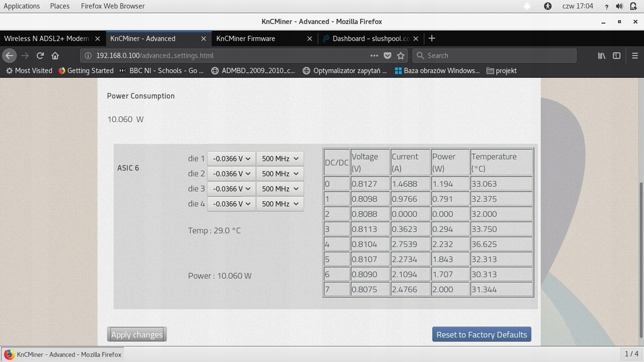Open the Optymalizator zapytań bookmark
This screenshot has height=362, width=644.
tap(345, 70)
